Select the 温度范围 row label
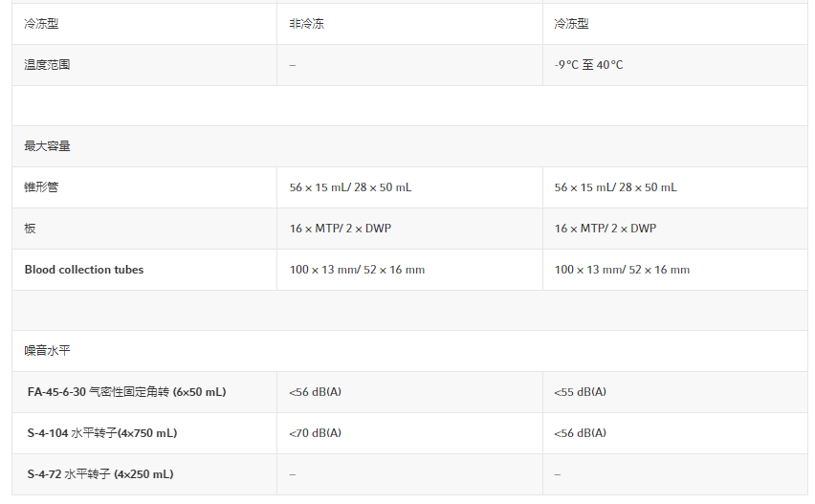The width and height of the screenshot is (815, 504). tap(47, 65)
